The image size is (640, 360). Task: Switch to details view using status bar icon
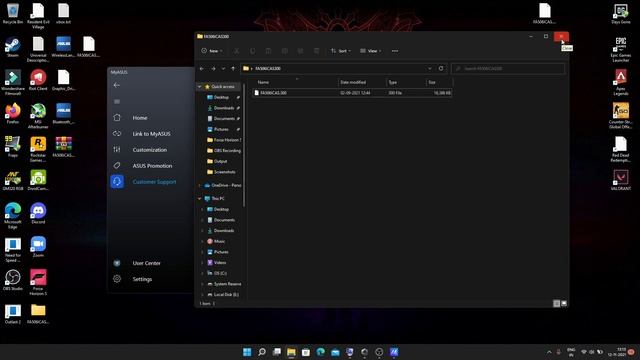(556, 303)
